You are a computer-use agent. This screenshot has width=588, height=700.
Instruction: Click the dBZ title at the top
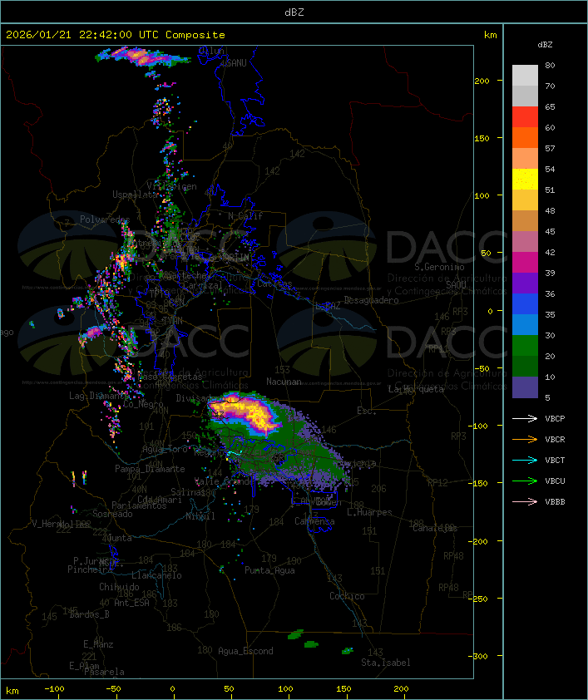coord(294,11)
